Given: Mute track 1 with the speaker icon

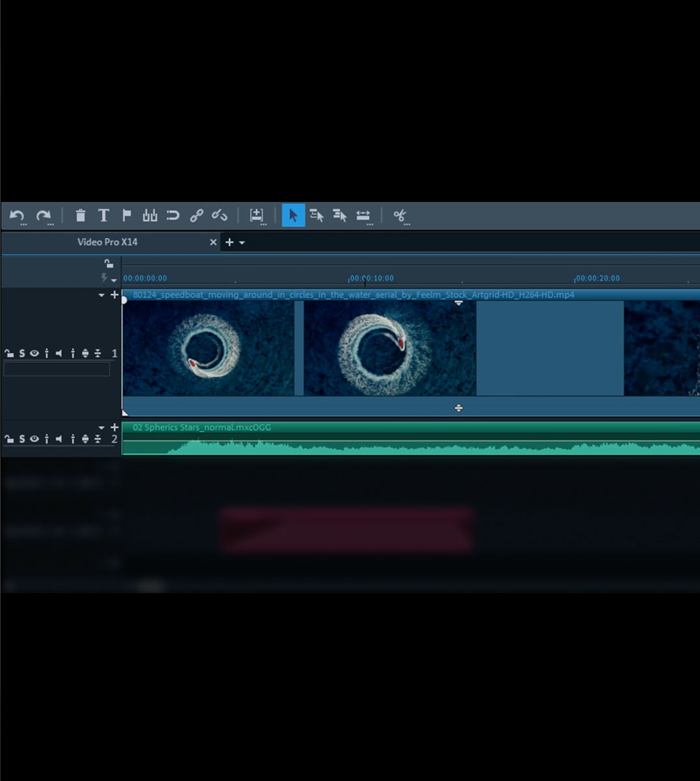Looking at the screenshot, I should pyautogui.click(x=59, y=353).
